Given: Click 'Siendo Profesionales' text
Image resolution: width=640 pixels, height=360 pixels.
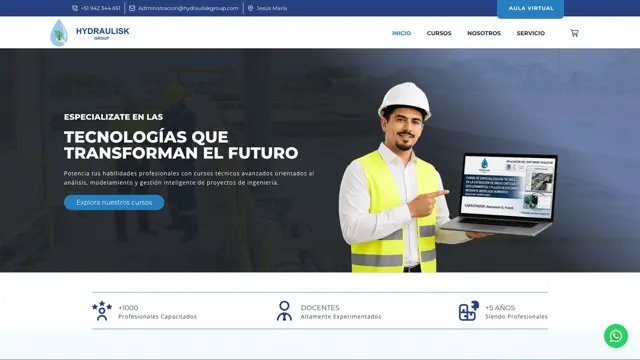Looking at the screenshot, I should tap(516, 317).
